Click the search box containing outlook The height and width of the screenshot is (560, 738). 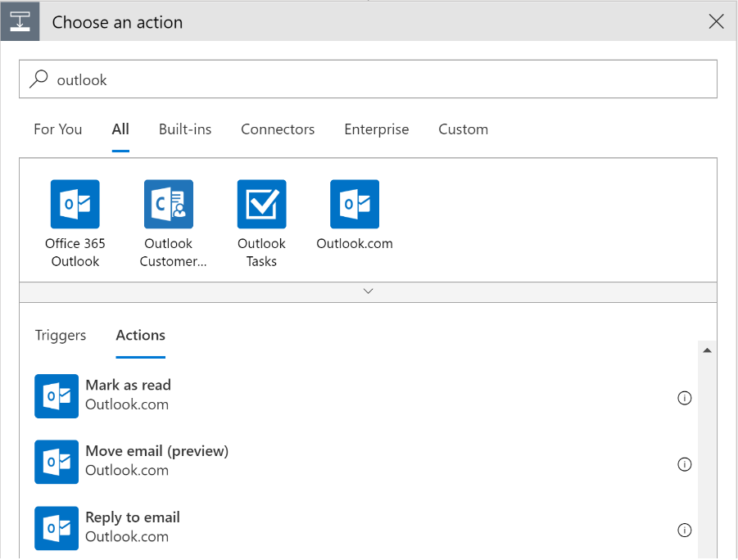(377, 79)
